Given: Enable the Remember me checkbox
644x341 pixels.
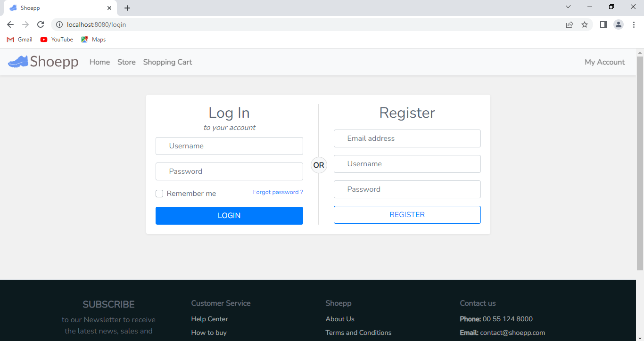Looking at the screenshot, I should [159, 193].
